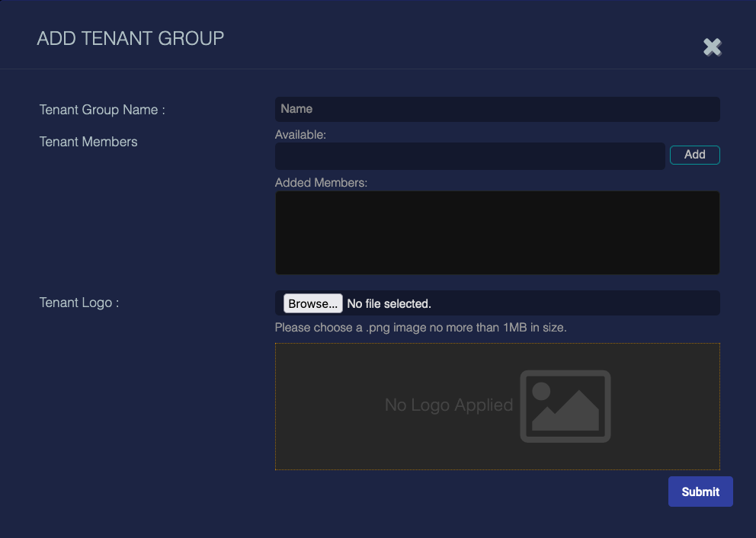Click into the Tenant Group Name field
Image resolution: width=756 pixels, height=538 pixels.
497,109
